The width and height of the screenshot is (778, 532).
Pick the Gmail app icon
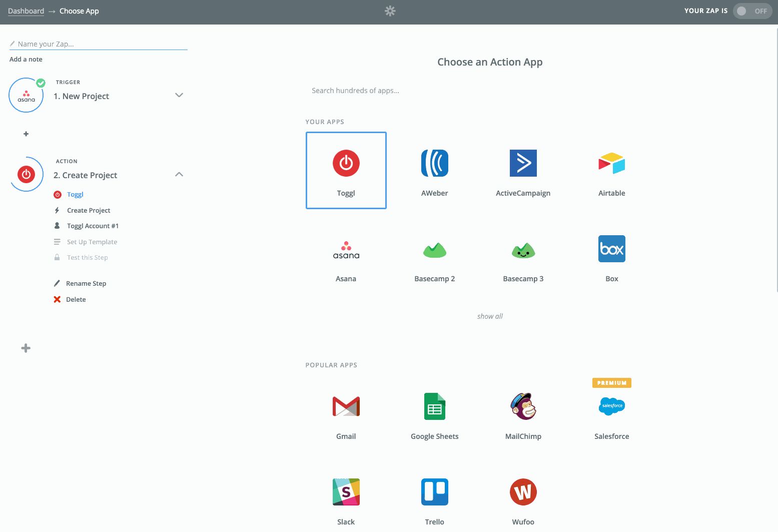click(x=346, y=406)
